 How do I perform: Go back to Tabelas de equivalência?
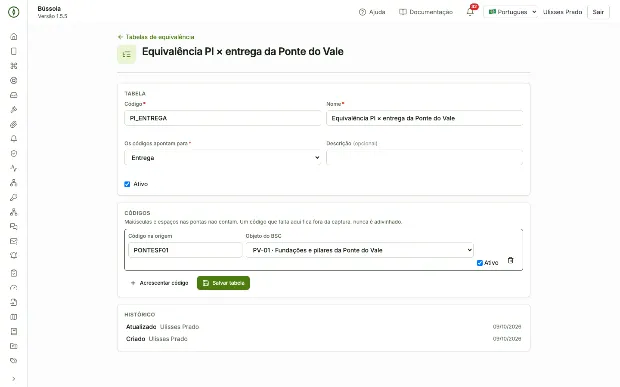(x=156, y=37)
